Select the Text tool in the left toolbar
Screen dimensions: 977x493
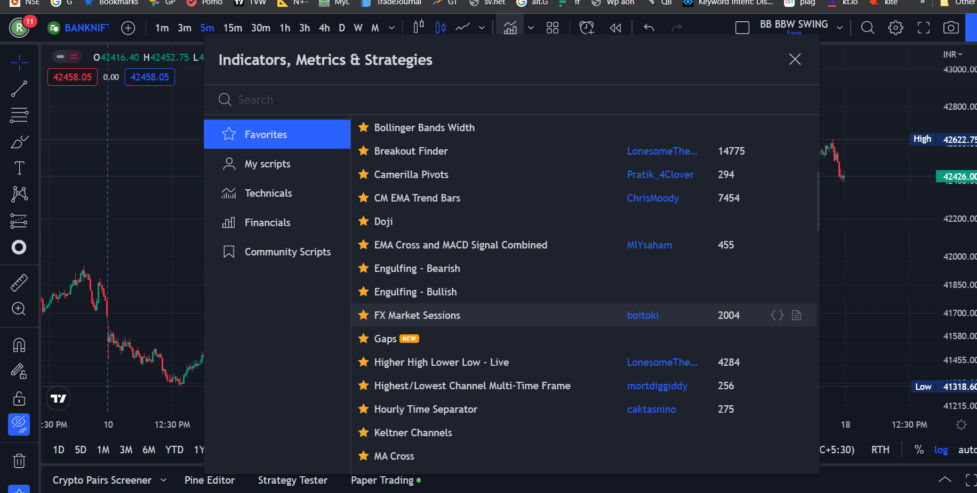19,168
